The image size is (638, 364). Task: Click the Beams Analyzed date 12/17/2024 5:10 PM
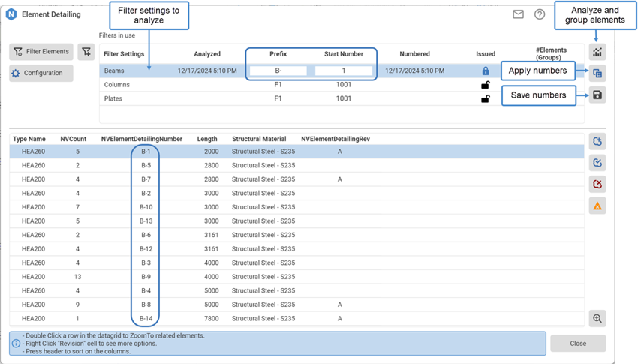coord(207,71)
